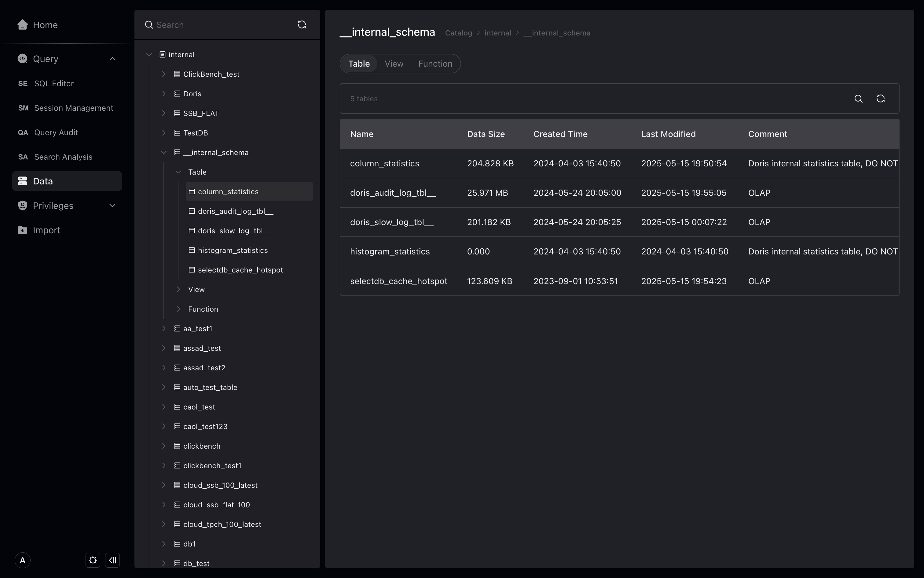Click the Data database icon
The width and height of the screenshot is (924, 578).
(x=23, y=181)
